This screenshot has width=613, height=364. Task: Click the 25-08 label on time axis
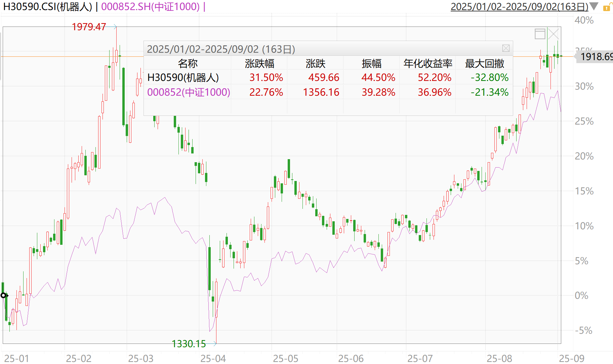coord(499,358)
